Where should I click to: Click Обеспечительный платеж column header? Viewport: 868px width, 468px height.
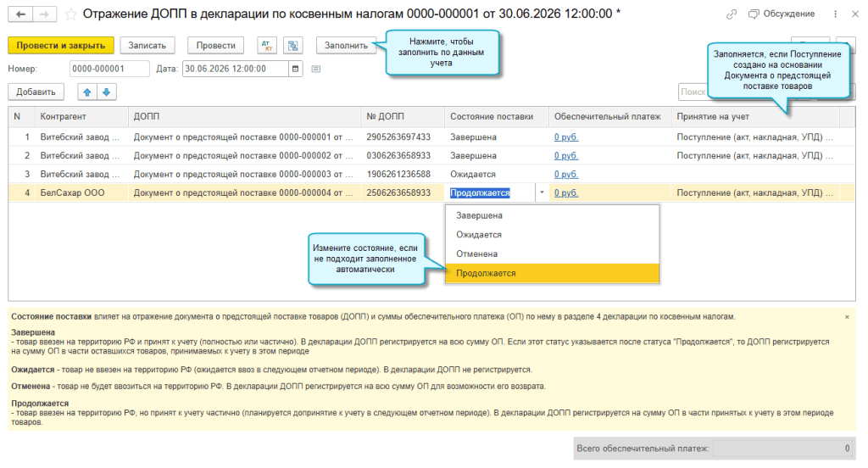click(609, 116)
